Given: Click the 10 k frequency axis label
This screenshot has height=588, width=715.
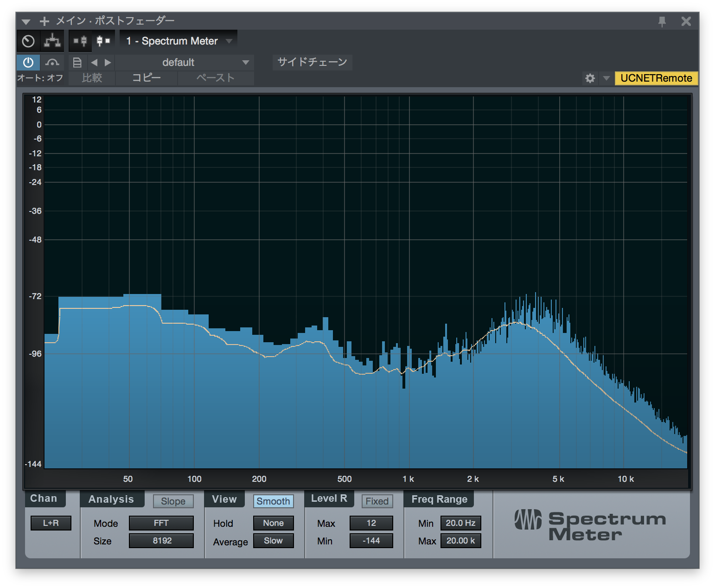Looking at the screenshot, I should pyautogui.click(x=626, y=479).
